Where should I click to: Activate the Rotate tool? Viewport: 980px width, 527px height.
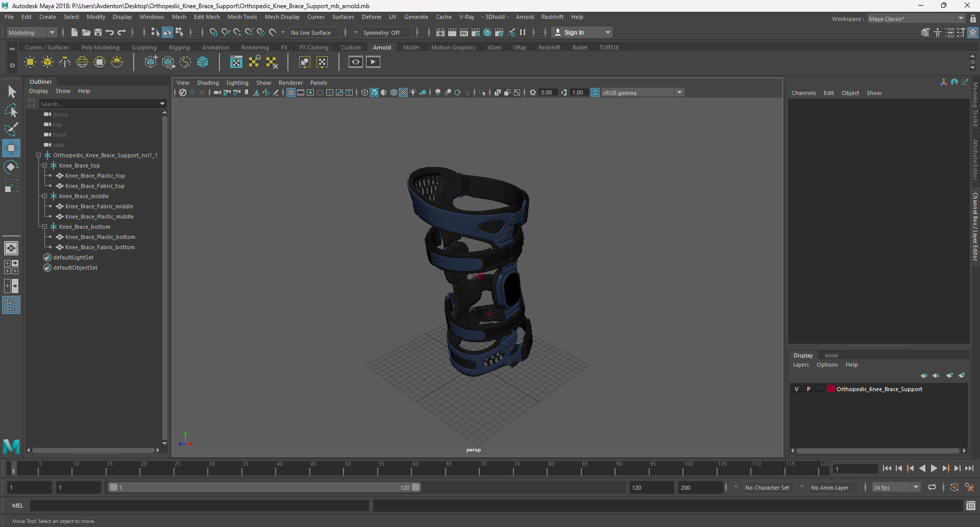coord(11,167)
